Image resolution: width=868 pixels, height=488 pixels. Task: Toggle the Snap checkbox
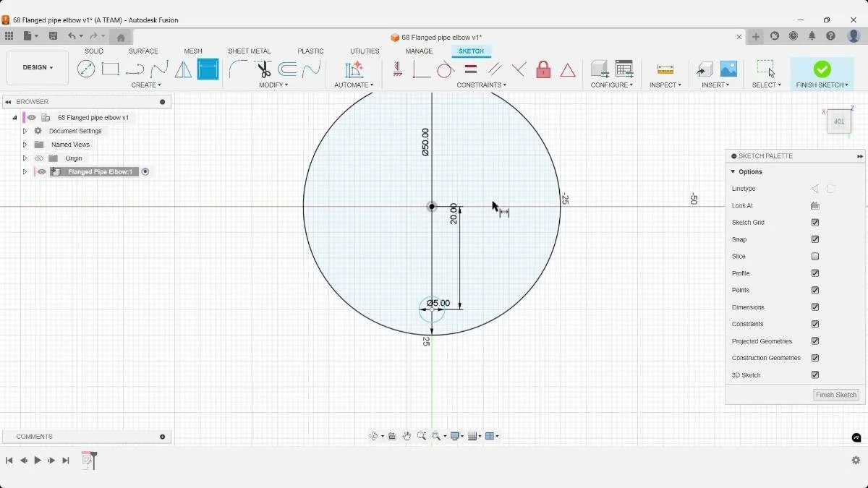[815, 239]
